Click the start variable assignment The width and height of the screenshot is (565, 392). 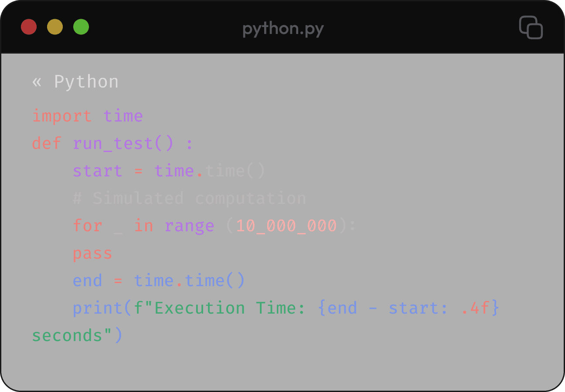coord(97,171)
